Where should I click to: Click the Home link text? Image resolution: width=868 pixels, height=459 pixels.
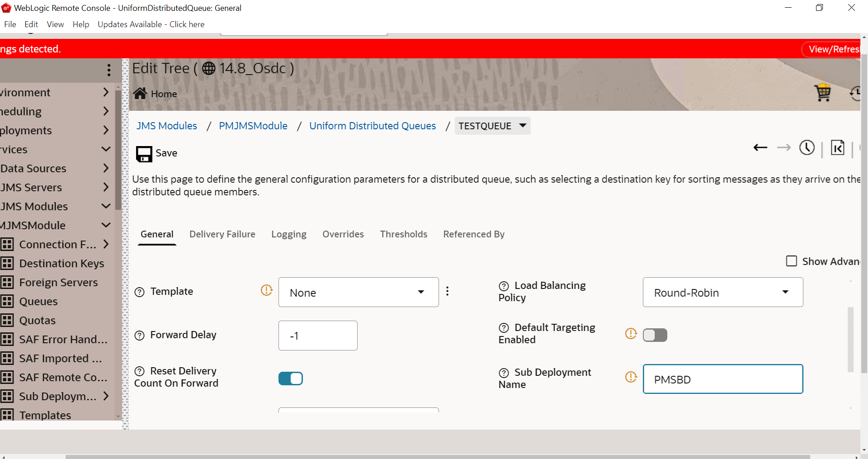[x=164, y=94]
